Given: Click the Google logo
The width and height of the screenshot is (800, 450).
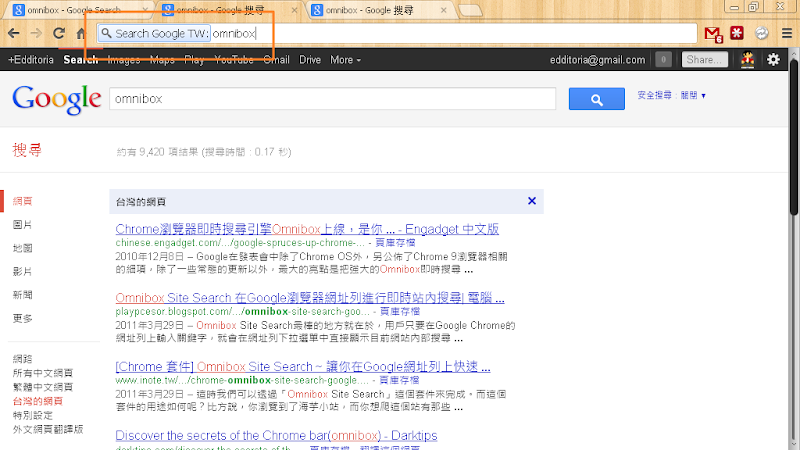Looking at the screenshot, I should 57,99.
